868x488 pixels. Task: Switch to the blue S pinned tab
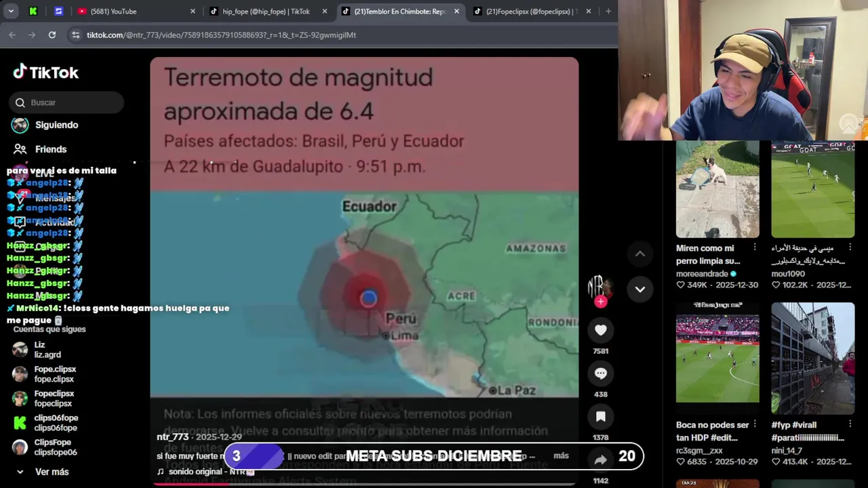pos(58,12)
